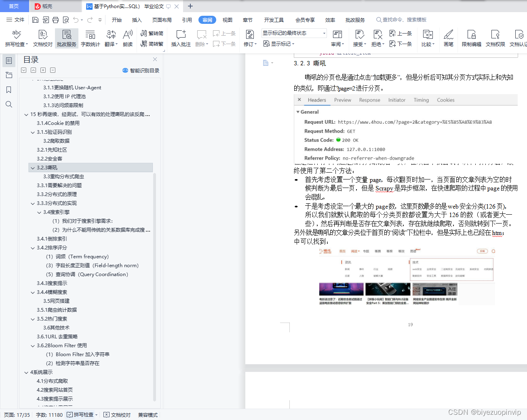This screenshot has height=420, width=527.
Task: Accept the revision with 接受
Action: coord(359,38)
